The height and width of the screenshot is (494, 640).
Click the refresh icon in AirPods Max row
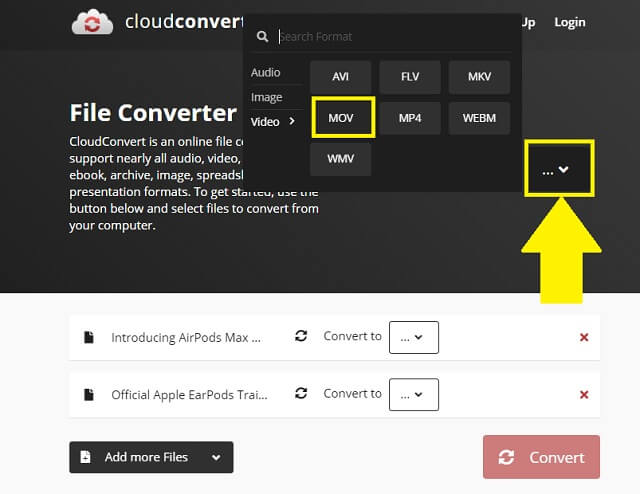301,336
